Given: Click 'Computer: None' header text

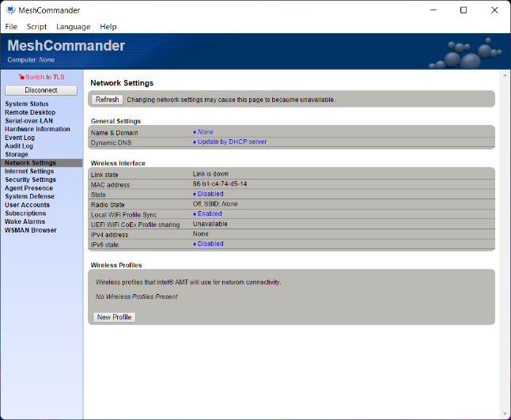Looking at the screenshot, I should coord(32,60).
